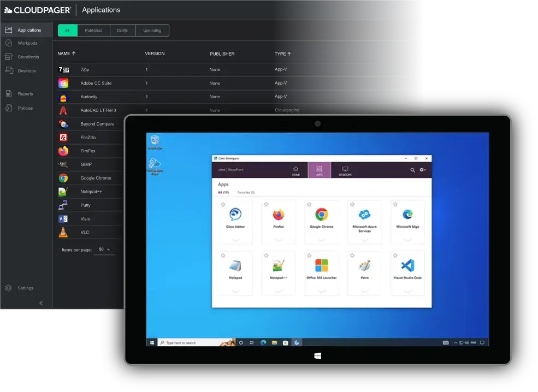Collapse the Cloudpager sidebar with double chevron
The image size is (538, 392).
tap(41, 303)
